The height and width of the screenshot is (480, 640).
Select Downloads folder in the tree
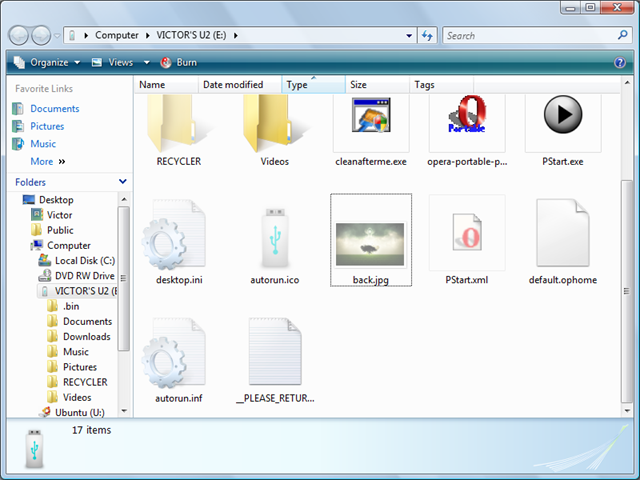87,337
